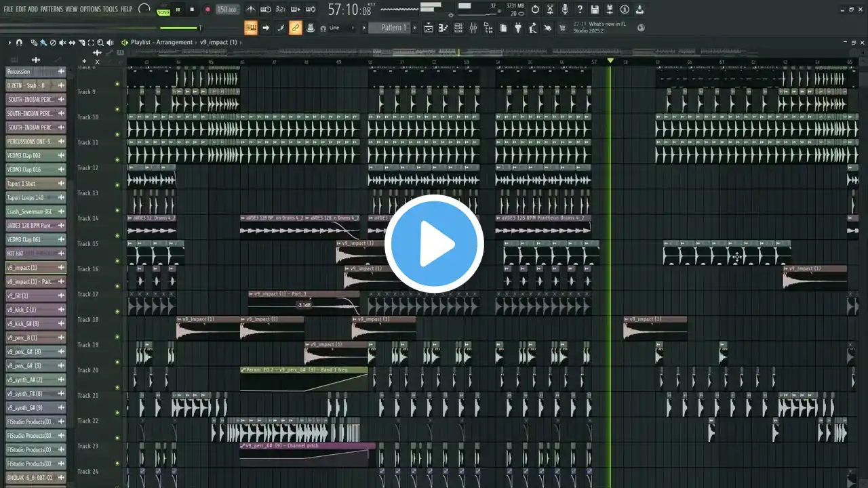Viewport: 868px width, 488px height.
Task: Toggle the orange multilink to controllers icon
Action: (x=295, y=28)
